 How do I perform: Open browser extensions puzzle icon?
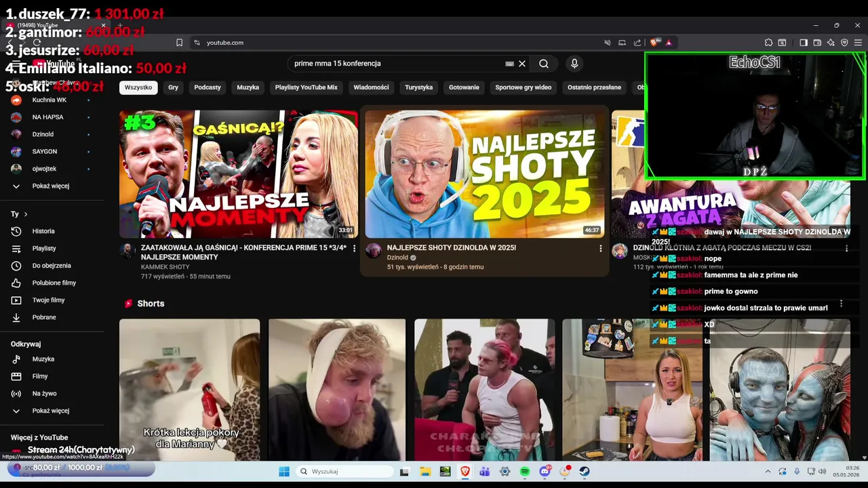coord(768,43)
